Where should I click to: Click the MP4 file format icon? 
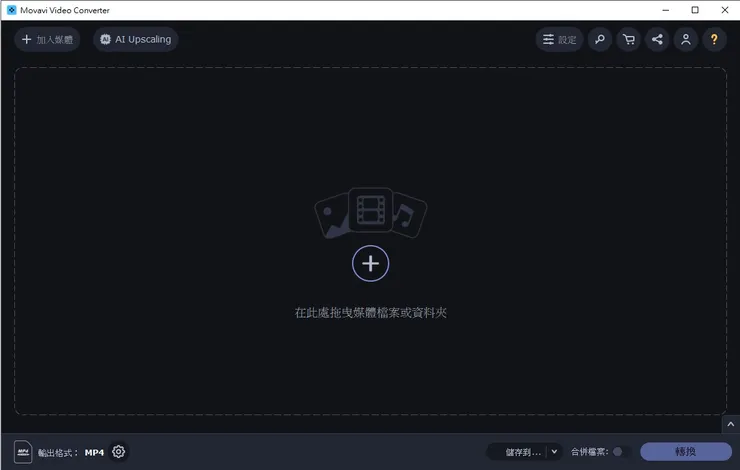tap(23, 452)
